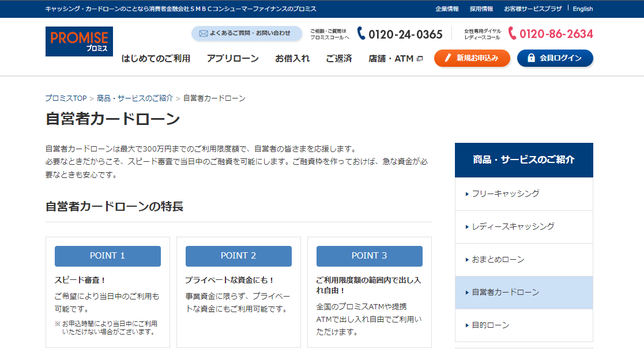Open 企業情報 link in top bar
Screen dimensions: 644x349
[447, 9]
